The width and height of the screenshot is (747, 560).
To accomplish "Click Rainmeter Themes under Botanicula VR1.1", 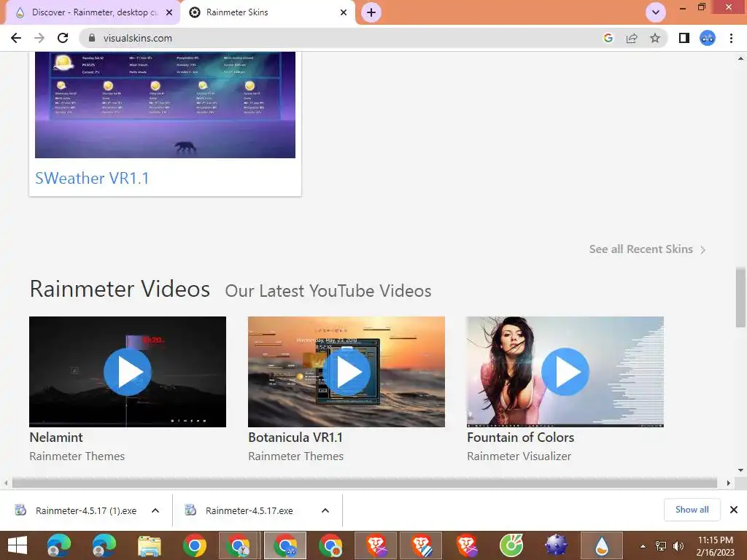I will pos(296,456).
